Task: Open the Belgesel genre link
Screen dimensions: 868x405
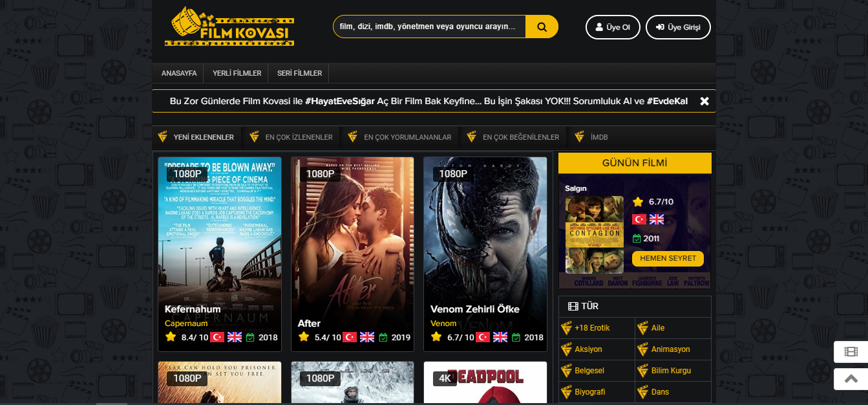Action: (x=589, y=371)
